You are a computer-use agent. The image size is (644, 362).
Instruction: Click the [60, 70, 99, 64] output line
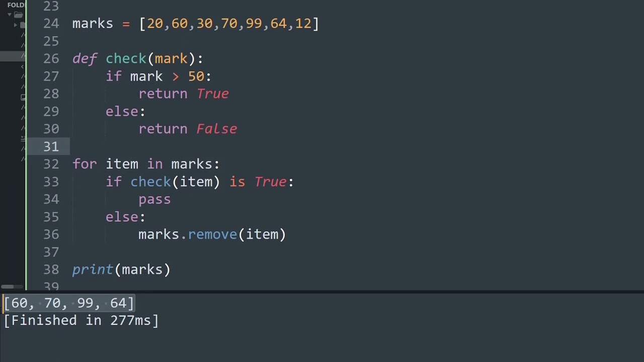(69, 303)
